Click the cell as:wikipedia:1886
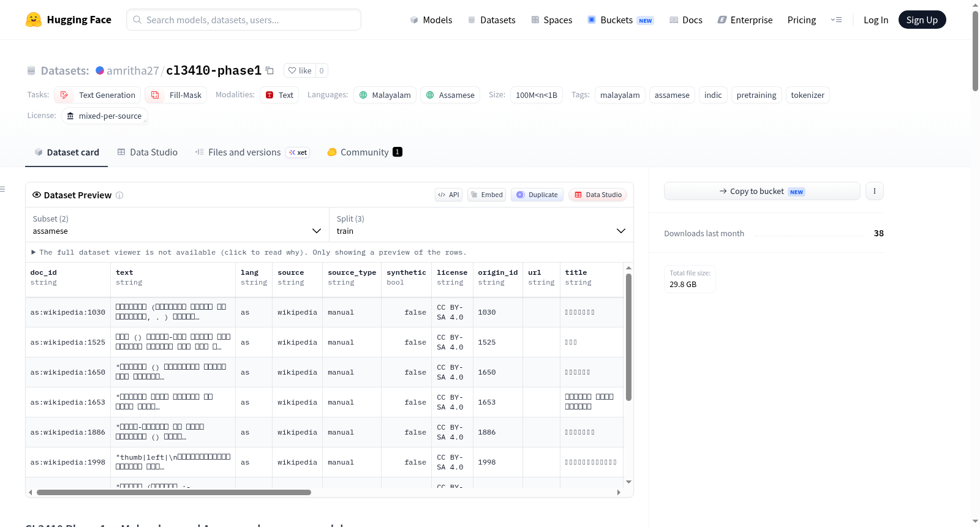The height and width of the screenshot is (527, 980). (68, 432)
